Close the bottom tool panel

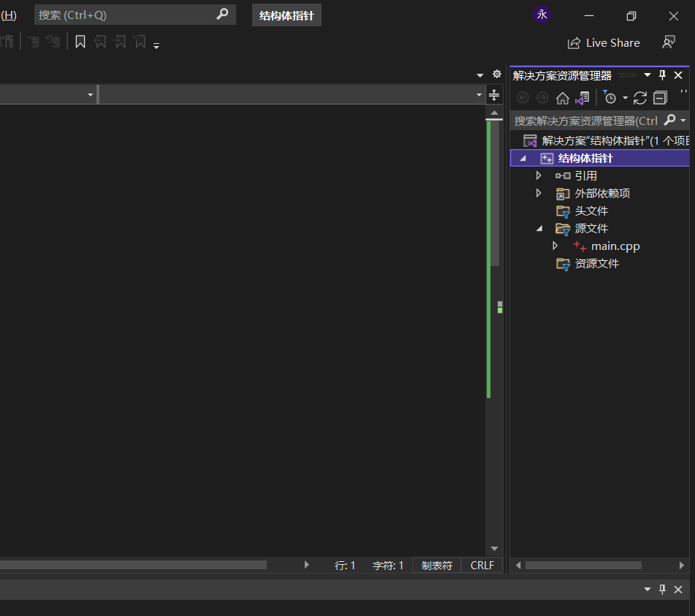[x=678, y=590]
